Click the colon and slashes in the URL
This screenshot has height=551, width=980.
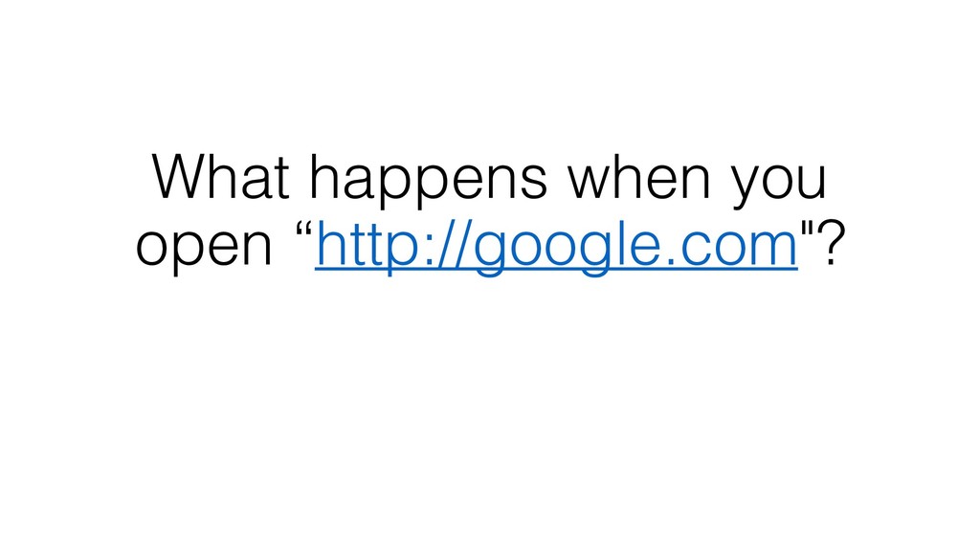point(433,245)
